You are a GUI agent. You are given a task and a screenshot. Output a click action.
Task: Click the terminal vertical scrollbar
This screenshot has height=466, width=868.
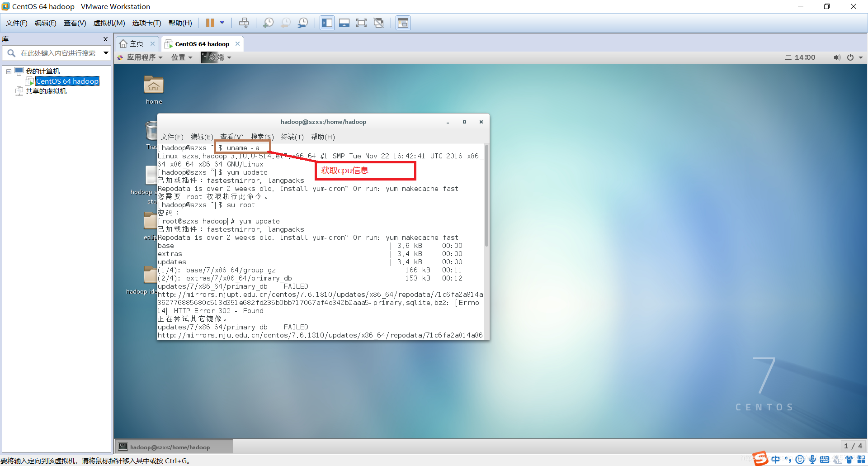pos(486,195)
